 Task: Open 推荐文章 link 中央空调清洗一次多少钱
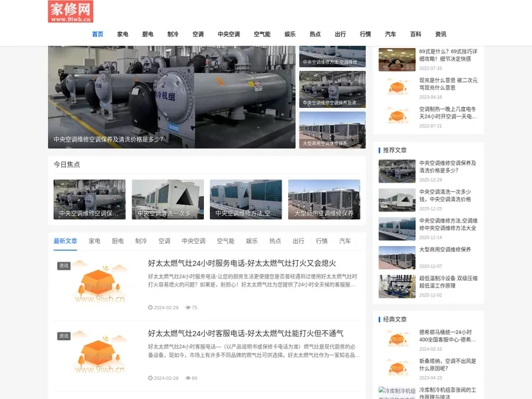point(445,196)
